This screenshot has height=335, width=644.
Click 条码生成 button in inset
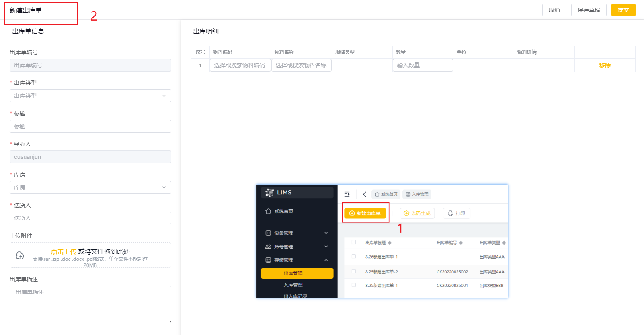tap(417, 213)
